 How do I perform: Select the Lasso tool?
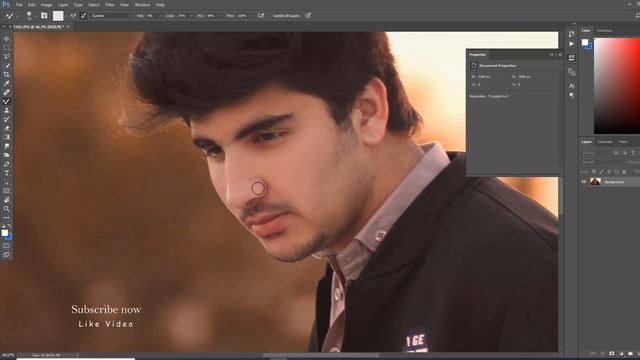point(7,56)
